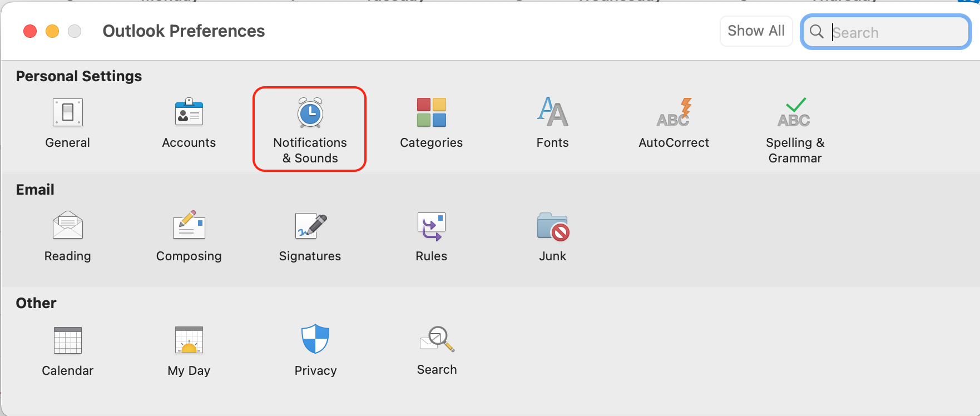This screenshot has height=416, width=980.
Task: Open AutoCorrect settings
Action: pos(674,123)
